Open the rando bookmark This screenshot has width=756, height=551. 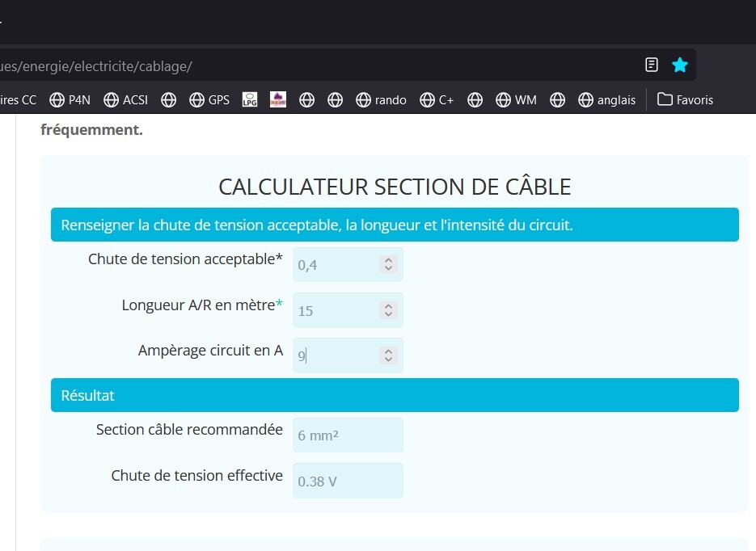tap(381, 100)
